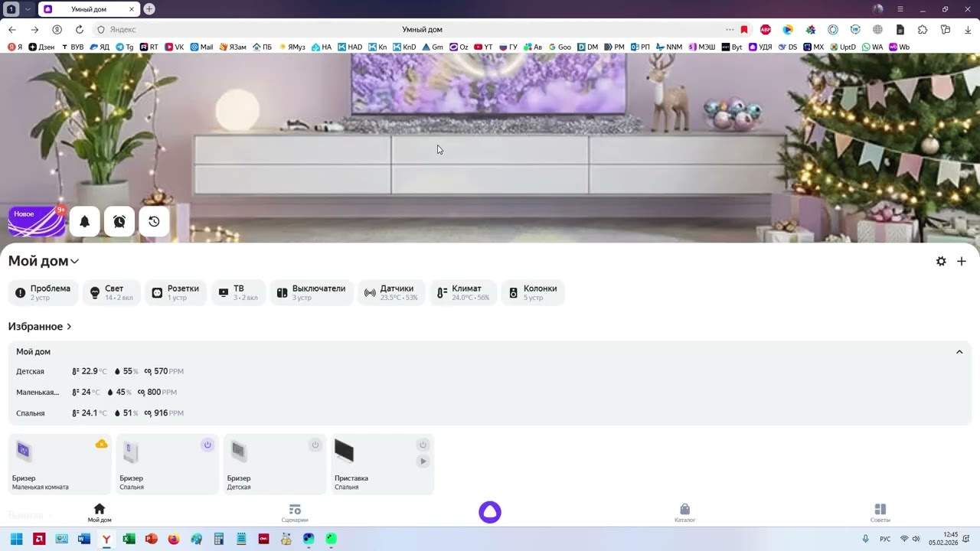The height and width of the screenshot is (551, 980).
Task: Open the Windows Start menu
Action: coord(16,539)
